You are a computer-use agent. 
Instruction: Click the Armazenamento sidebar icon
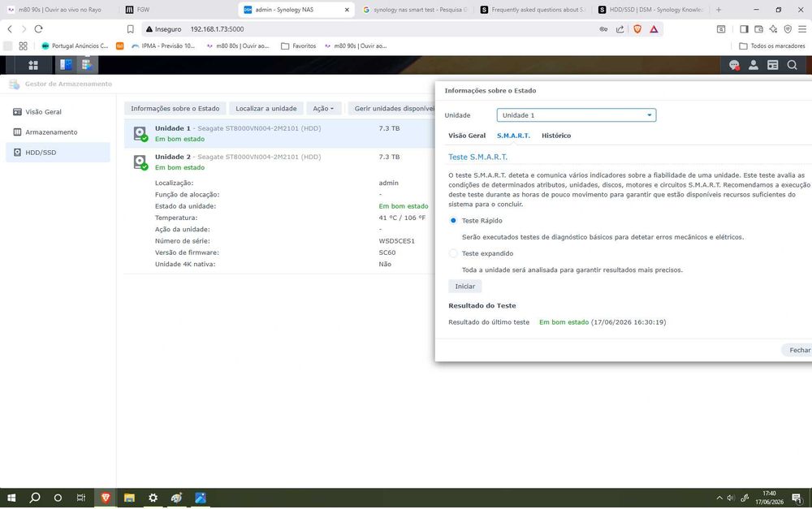click(17, 132)
